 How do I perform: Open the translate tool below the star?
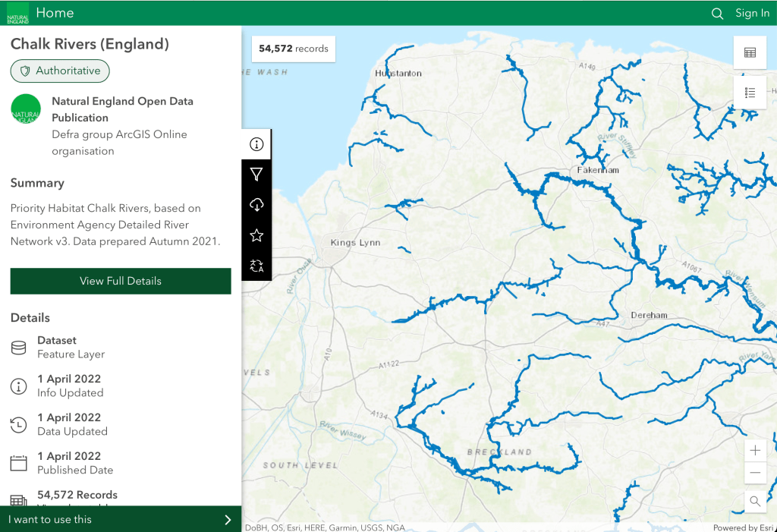tap(256, 266)
